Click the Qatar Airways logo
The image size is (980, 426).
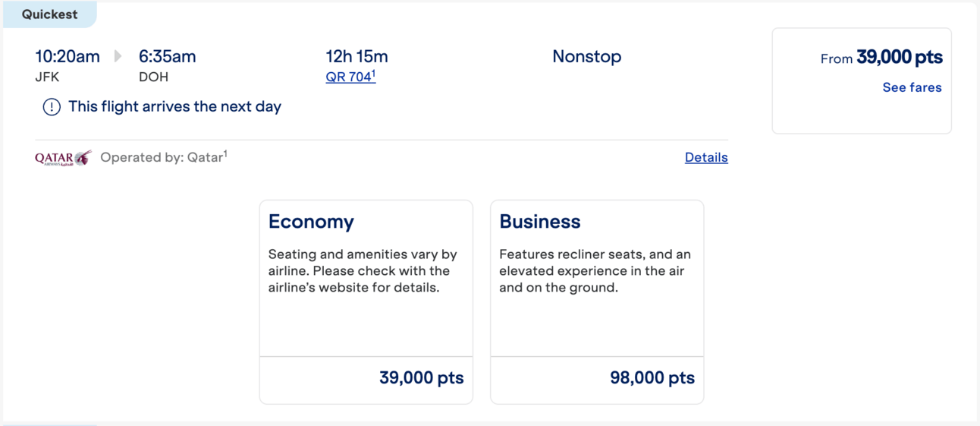(x=63, y=158)
